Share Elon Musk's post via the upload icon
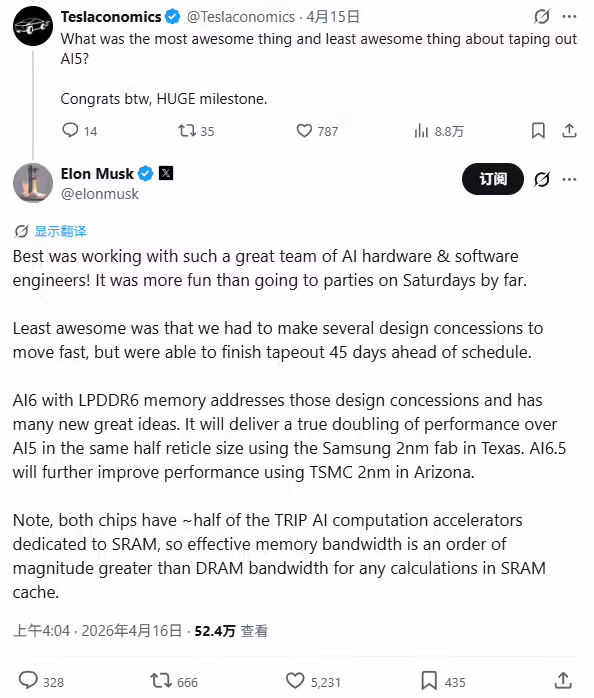Screen dimensions: 594x698 tap(563, 680)
